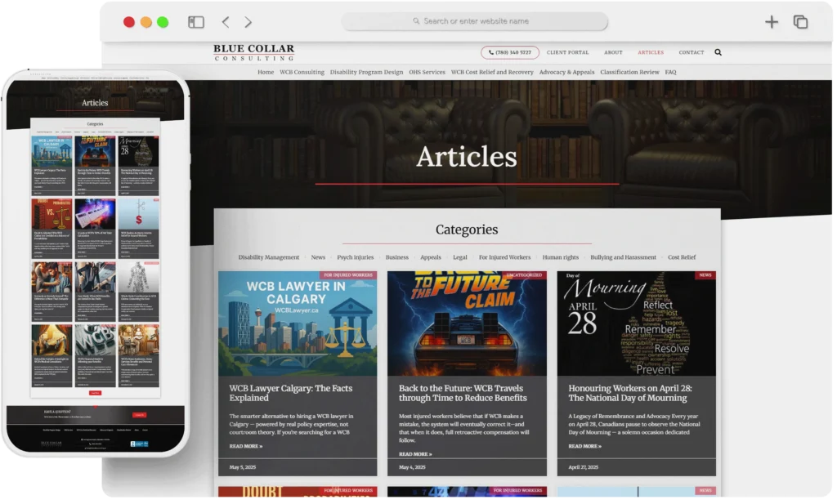Filter by Bullying and Harassment category
837x504 pixels.
pos(623,257)
